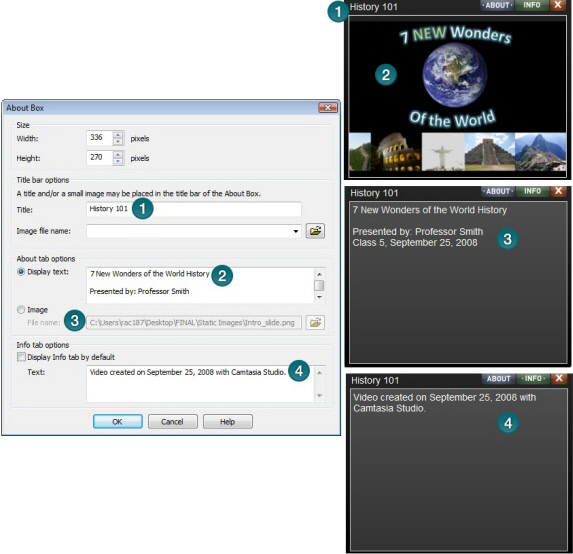This screenshot has height=554, width=573.
Task: Open INFO tab in middle preview
Action: click(x=532, y=191)
